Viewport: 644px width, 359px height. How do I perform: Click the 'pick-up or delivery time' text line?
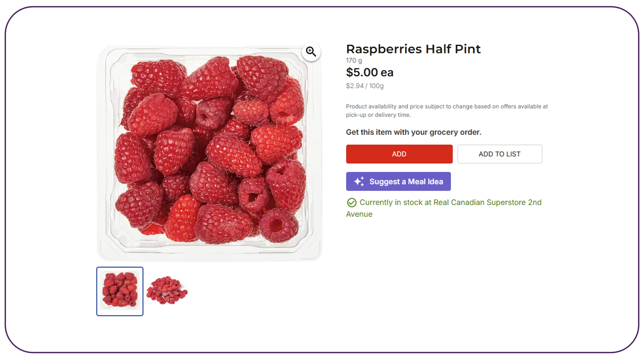(x=378, y=115)
